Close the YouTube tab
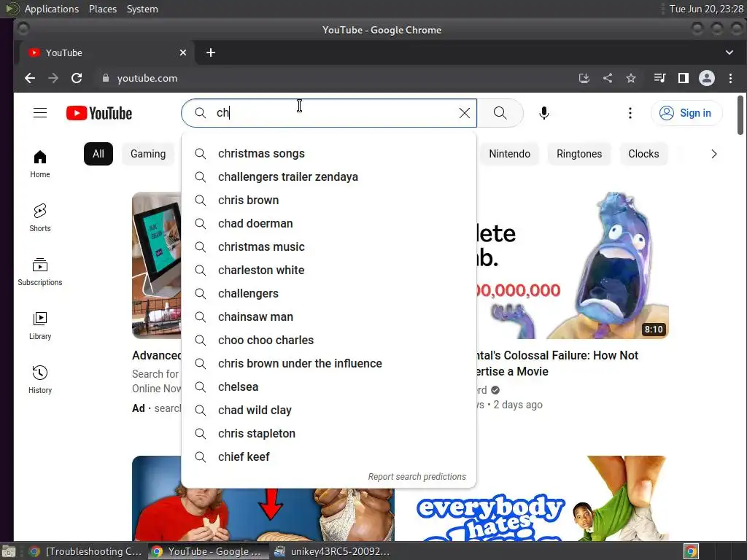 click(183, 52)
